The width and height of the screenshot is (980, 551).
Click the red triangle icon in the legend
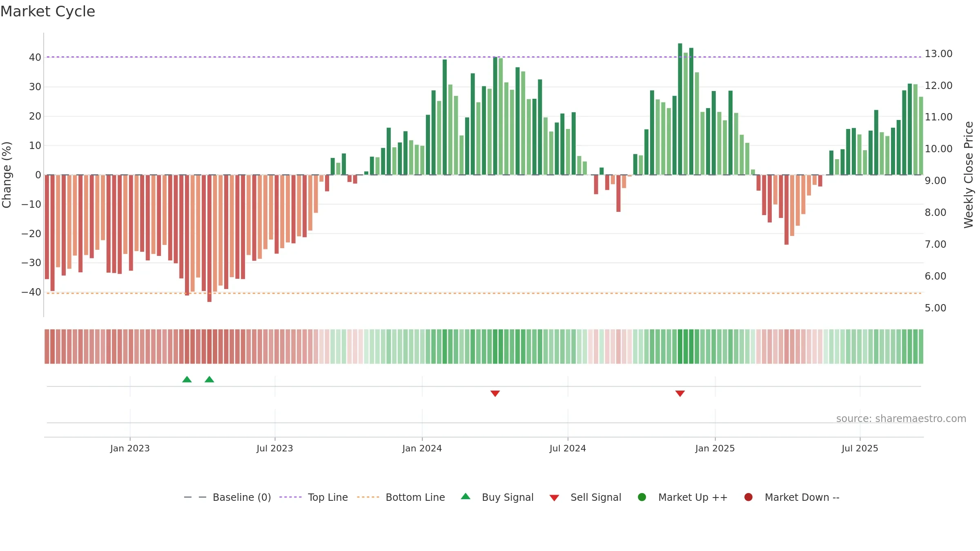coord(554,498)
